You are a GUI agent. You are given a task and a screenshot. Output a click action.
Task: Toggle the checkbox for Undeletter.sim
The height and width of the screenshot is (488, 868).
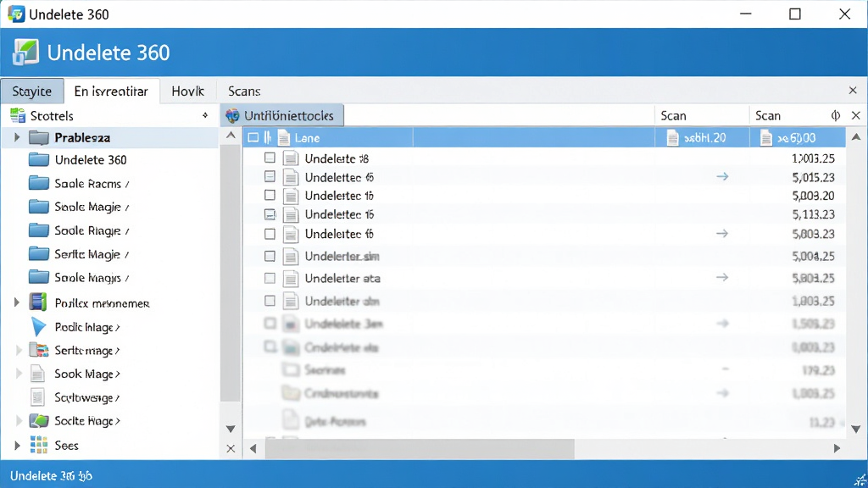(x=270, y=256)
